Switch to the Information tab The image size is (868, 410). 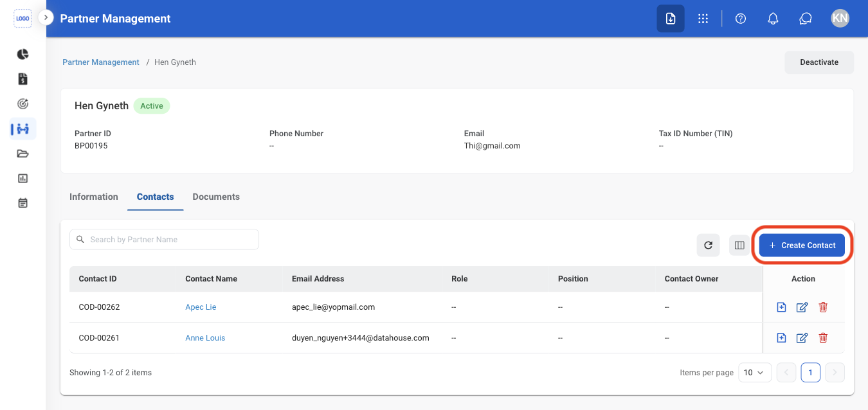94,197
